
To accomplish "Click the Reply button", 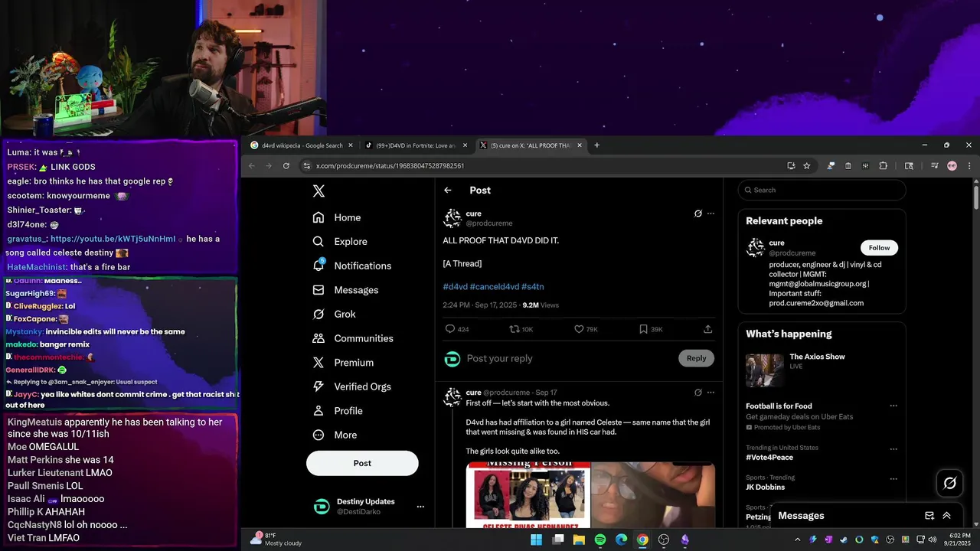I will (696, 358).
